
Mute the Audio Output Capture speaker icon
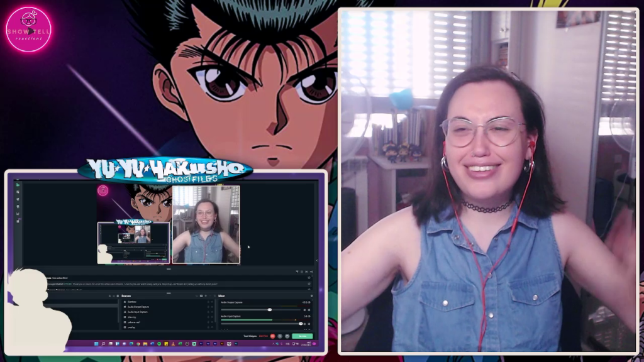[305, 310]
